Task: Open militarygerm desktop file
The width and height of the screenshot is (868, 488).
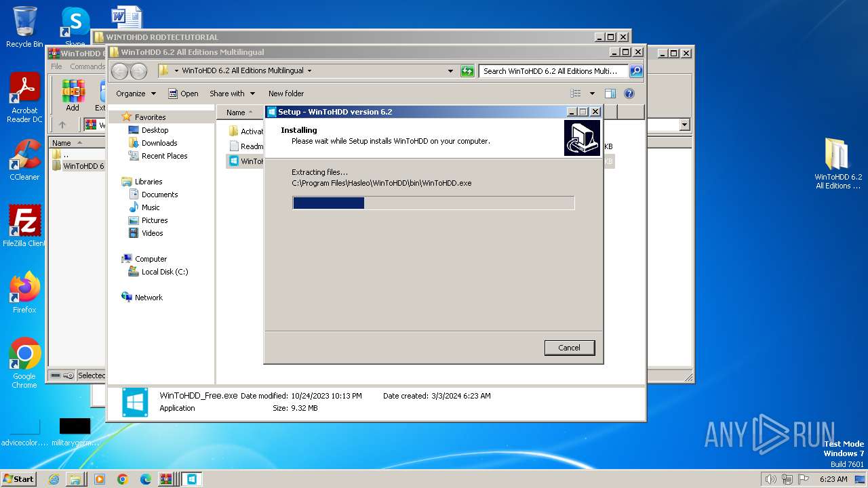Action: pyautogui.click(x=75, y=432)
